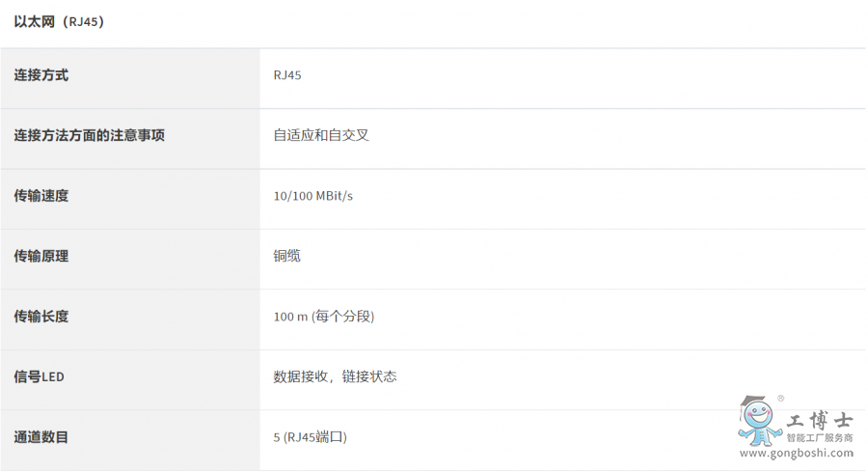
Task: Select the 以太网（RJ45）section heading
Action: (x=59, y=21)
